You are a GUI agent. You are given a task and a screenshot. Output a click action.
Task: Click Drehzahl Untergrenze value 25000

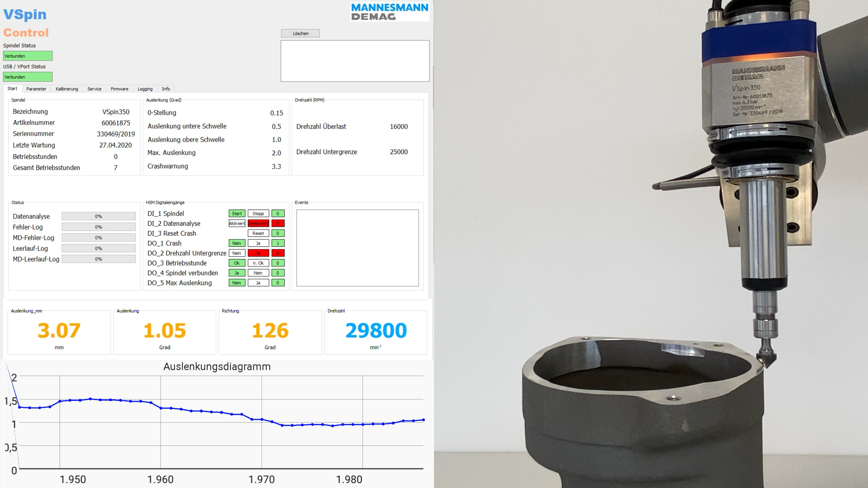click(x=399, y=152)
